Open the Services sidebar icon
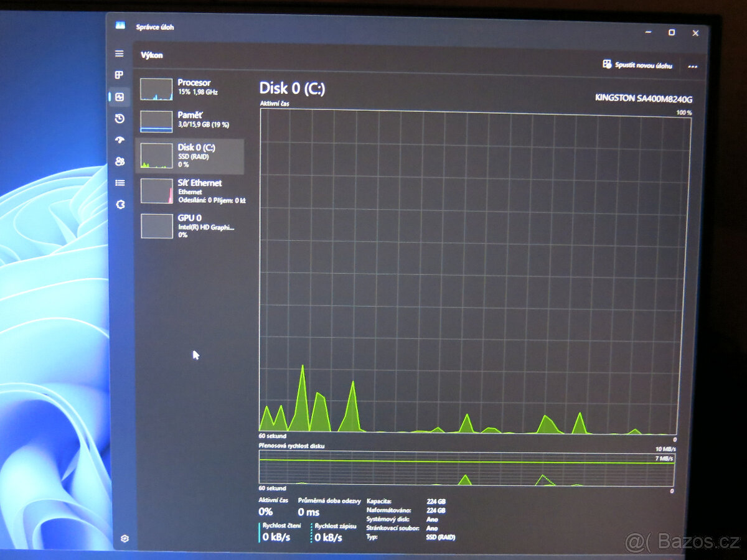Image resolution: width=747 pixels, height=560 pixels. 120,204
